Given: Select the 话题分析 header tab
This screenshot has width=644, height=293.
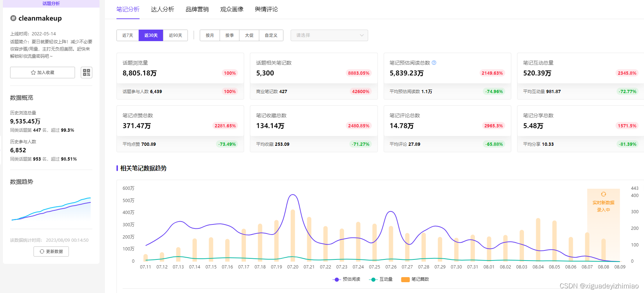Looking at the screenshot, I should pos(51,4).
